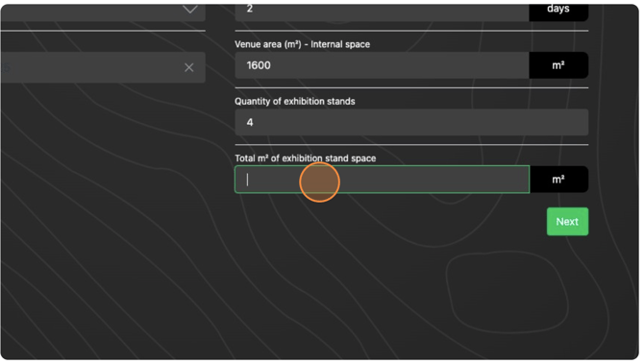Viewport: 644px width, 364px height.
Task: Click the 'Quantity of exhibition stands' label
Action: (295, 102)
